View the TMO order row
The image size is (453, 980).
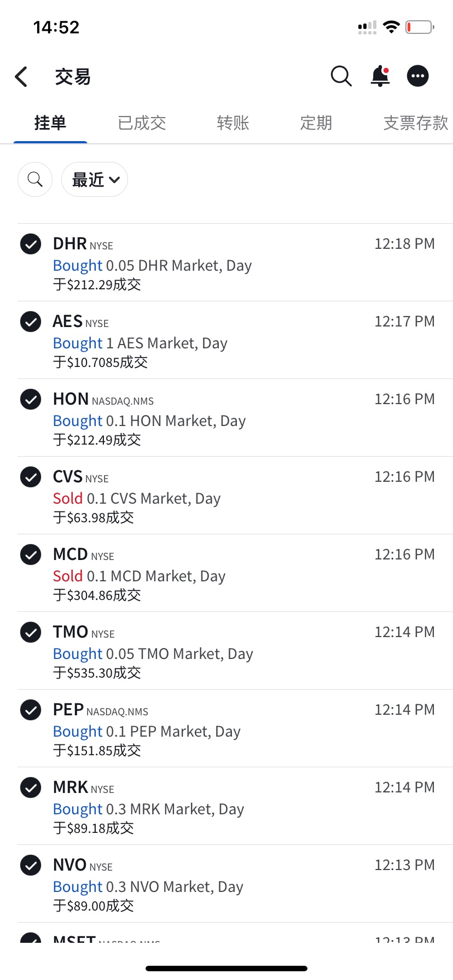point(235,651)
